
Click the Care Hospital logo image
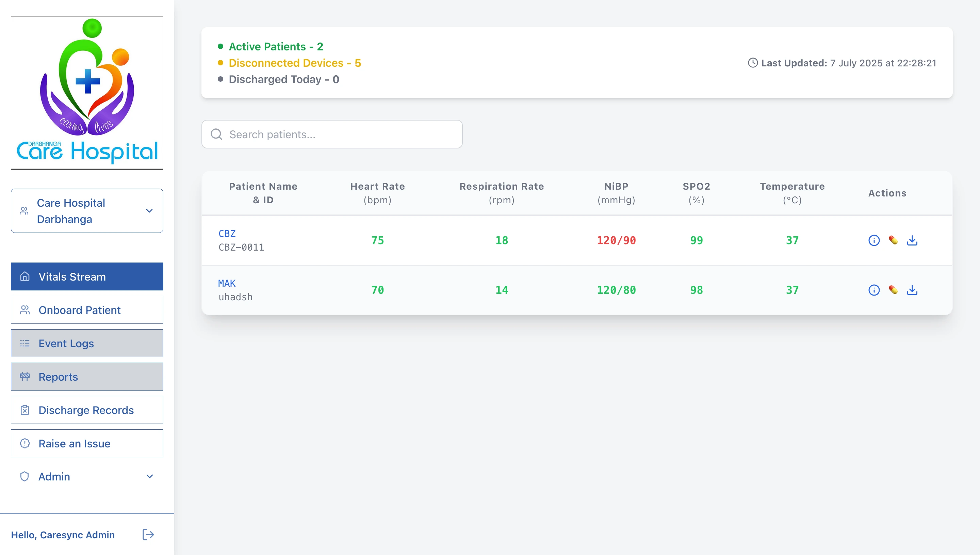point(87,93)
